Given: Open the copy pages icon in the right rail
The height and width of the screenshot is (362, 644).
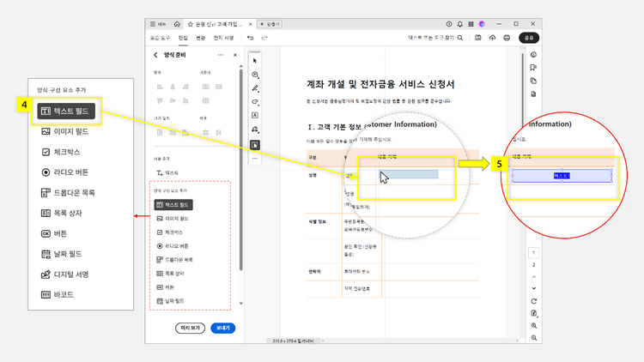Looking at the screenshot, I should click(x=533, y=81).
